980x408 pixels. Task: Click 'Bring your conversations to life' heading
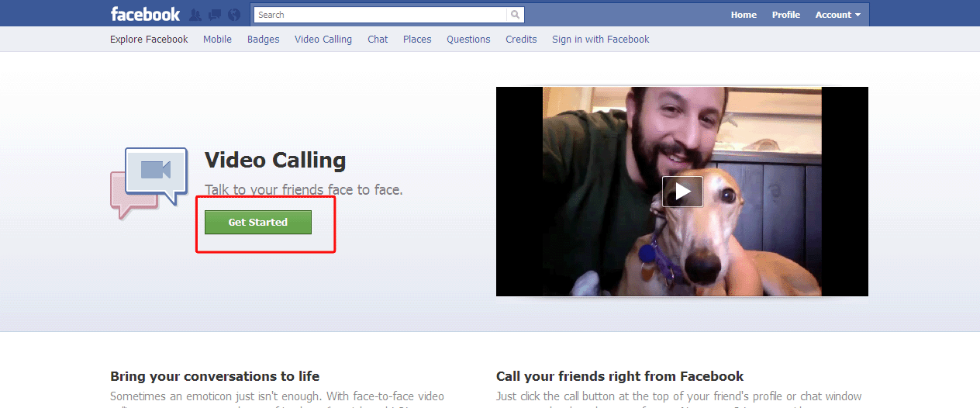tap(215, 376)
